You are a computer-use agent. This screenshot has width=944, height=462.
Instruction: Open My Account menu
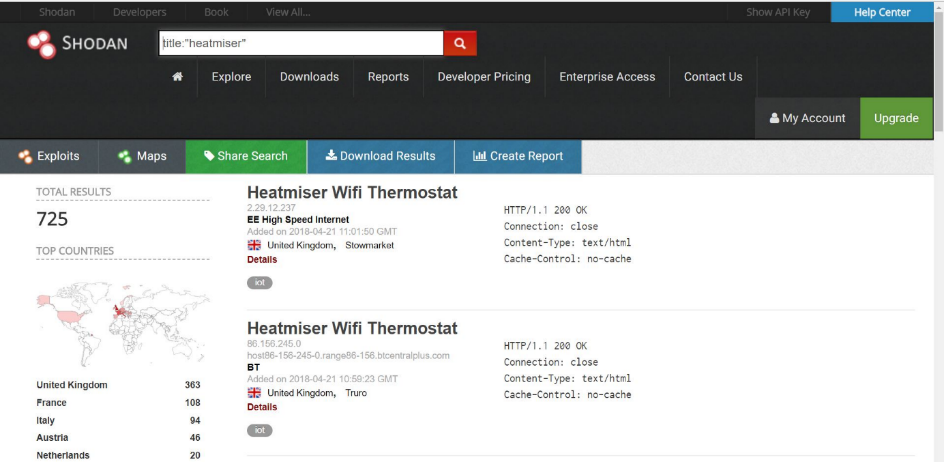[x=807, y=118]
